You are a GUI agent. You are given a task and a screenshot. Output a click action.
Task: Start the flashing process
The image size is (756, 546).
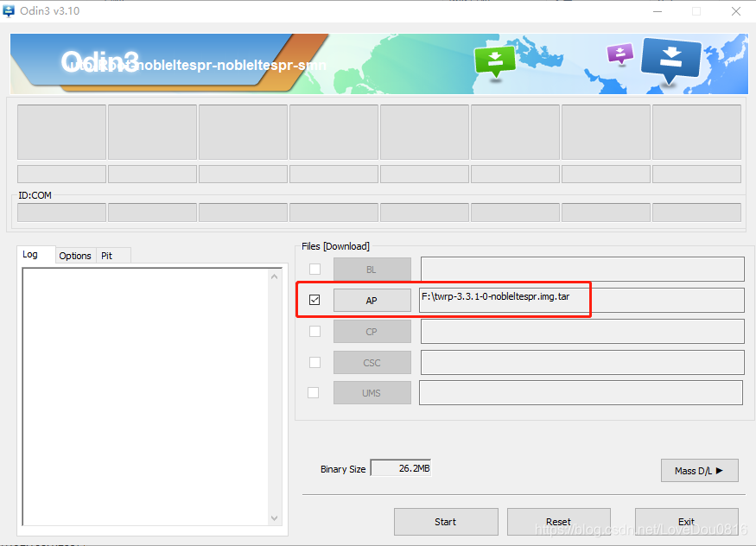(x=446, y=522)
